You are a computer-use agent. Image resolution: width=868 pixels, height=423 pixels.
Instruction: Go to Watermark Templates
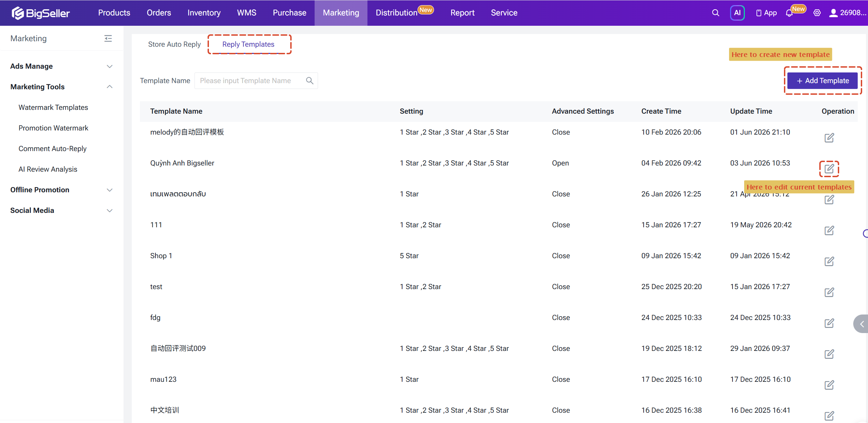pyautogui.click(x=53, y=107)
